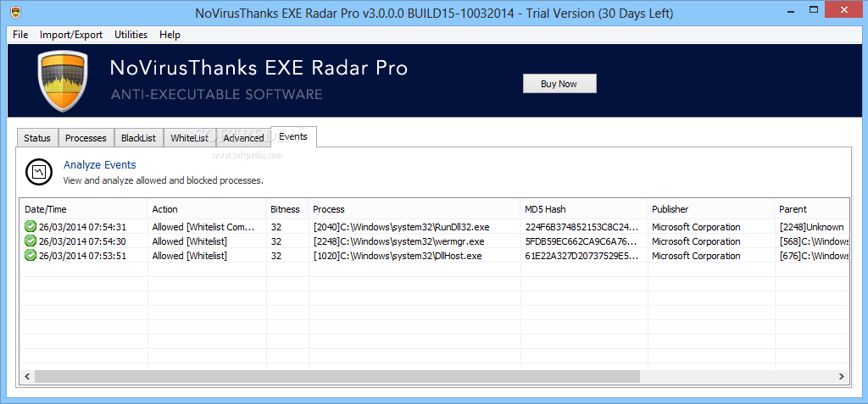Open the Import/Export menu
Viewport: 868px width, 404px height.
point(71,35)
